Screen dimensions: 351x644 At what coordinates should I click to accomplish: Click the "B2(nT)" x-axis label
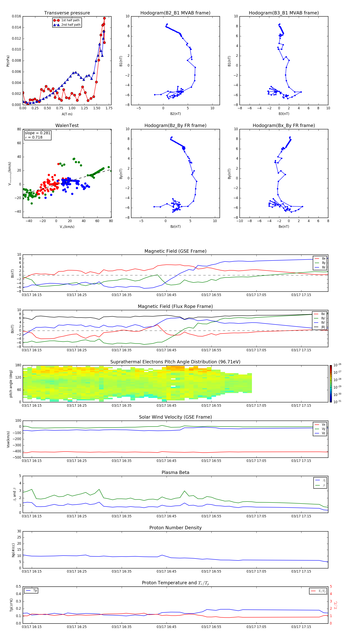click(175, 114)
